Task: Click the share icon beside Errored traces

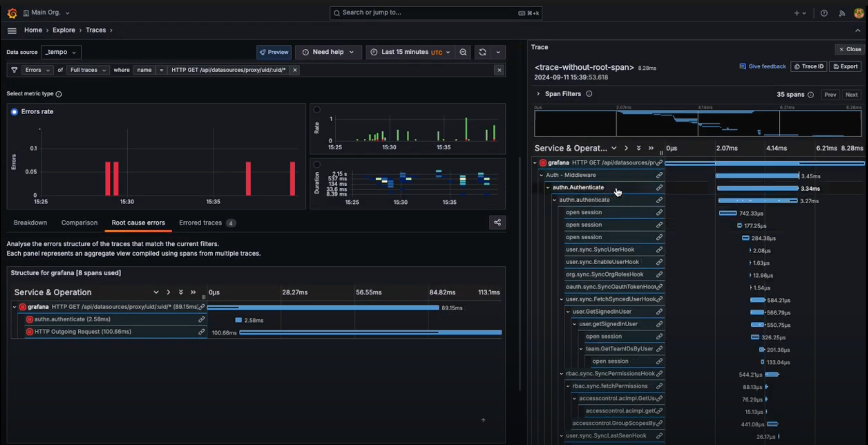Action: 497,222
